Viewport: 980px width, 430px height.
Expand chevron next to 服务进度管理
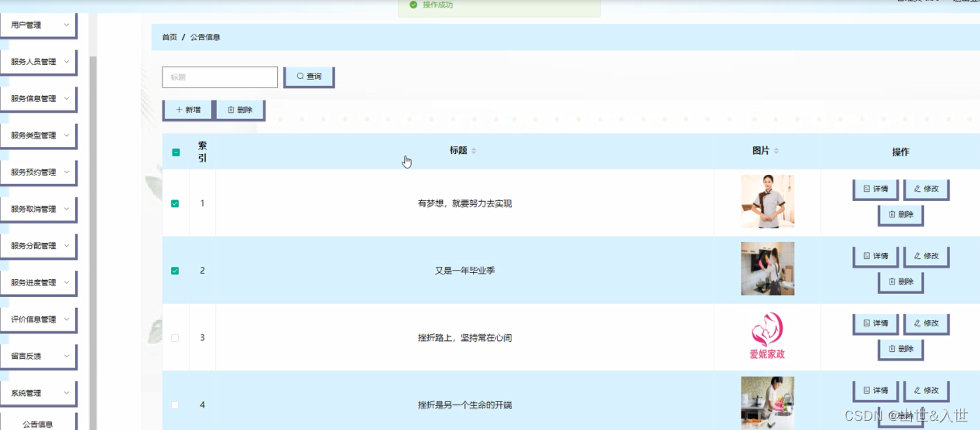click(67, 282)
